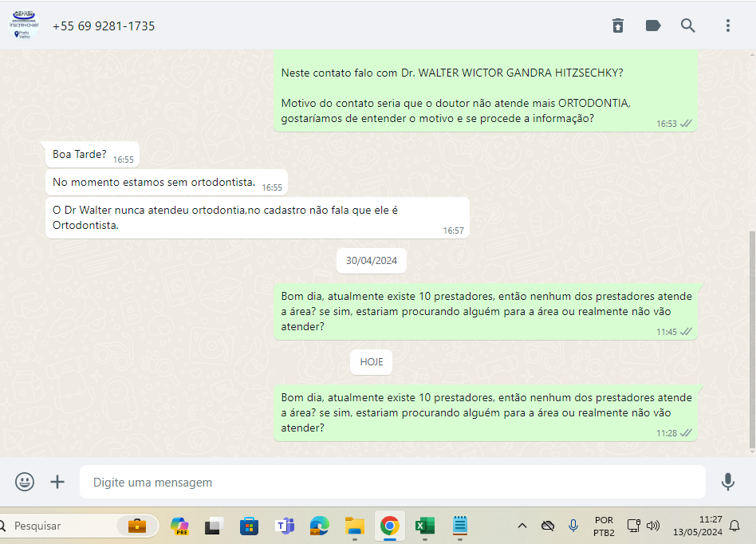
Task: Open the volume speaker tray icon
Action: (653, 526)
